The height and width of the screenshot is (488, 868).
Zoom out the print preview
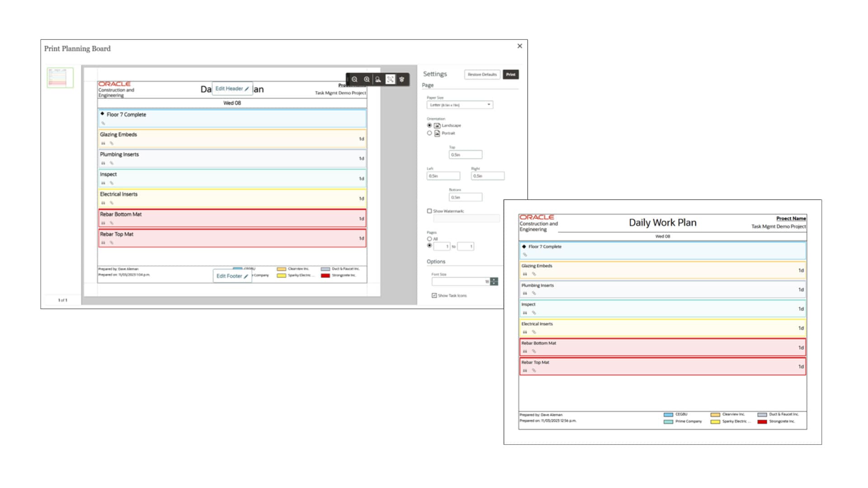point(355,80)
